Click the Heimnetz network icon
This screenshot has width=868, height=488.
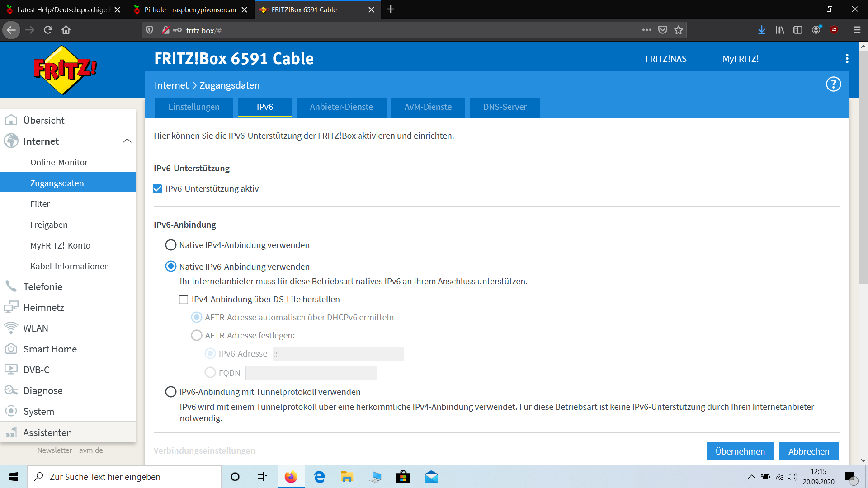pyautogui.click(x=11, y=307)
